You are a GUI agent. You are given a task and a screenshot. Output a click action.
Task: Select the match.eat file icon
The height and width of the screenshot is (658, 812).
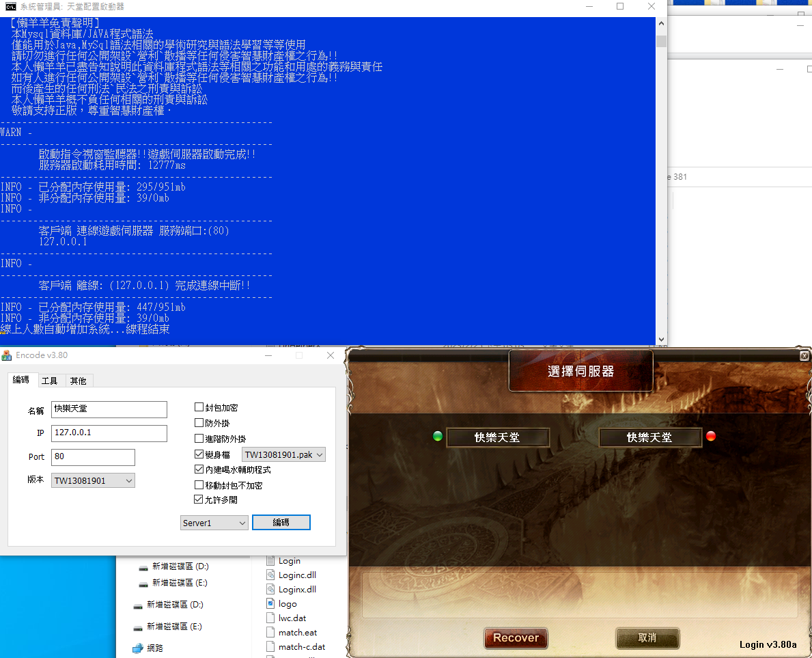(270, 633)
